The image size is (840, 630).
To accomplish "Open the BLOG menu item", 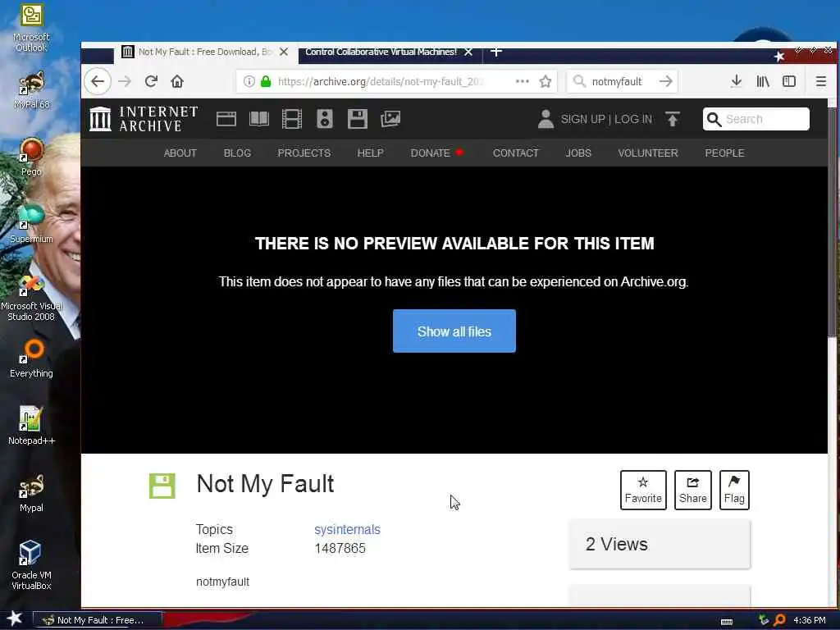I will pos(237,153).
